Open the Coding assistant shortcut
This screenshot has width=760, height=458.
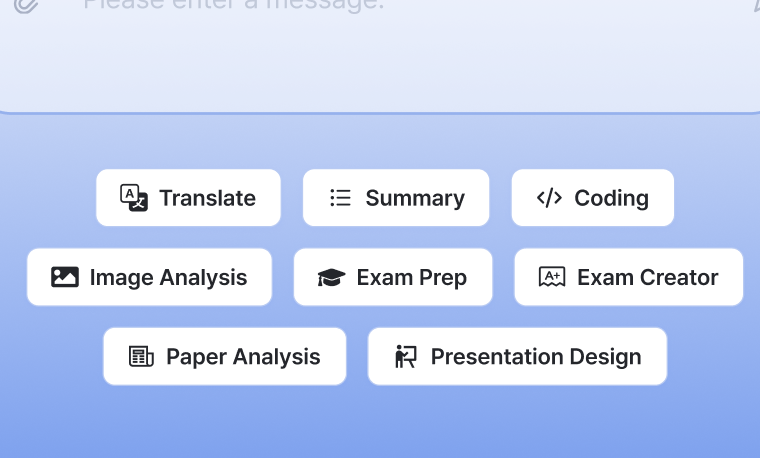[593, 198]
